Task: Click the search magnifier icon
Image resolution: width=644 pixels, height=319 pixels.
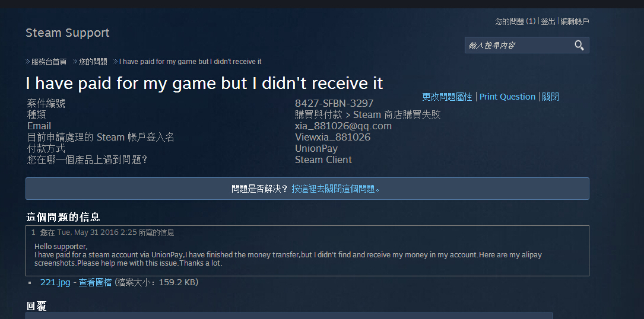Action: (x=579, y=45)
